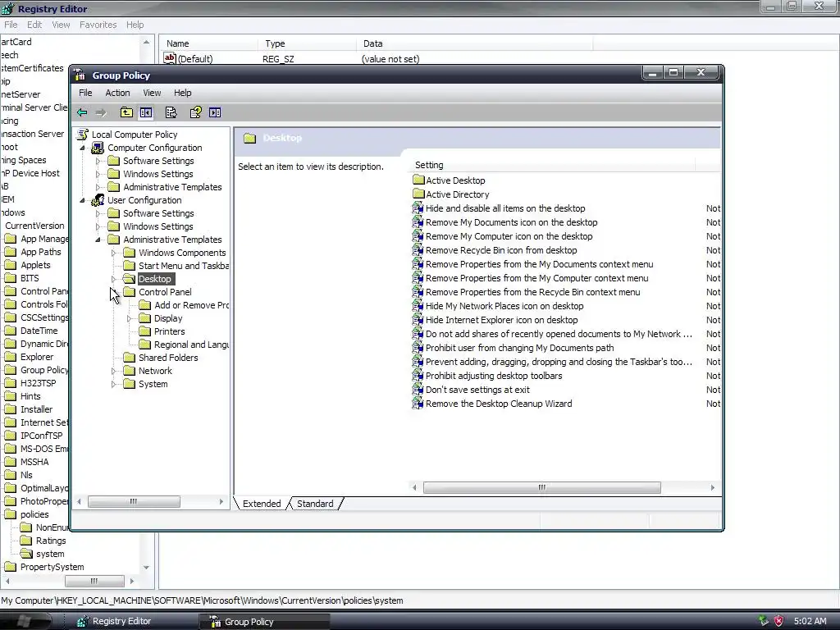Click the Name column header in Registry Editor
Screen dimensions: 840x630
tap(210, 43)
